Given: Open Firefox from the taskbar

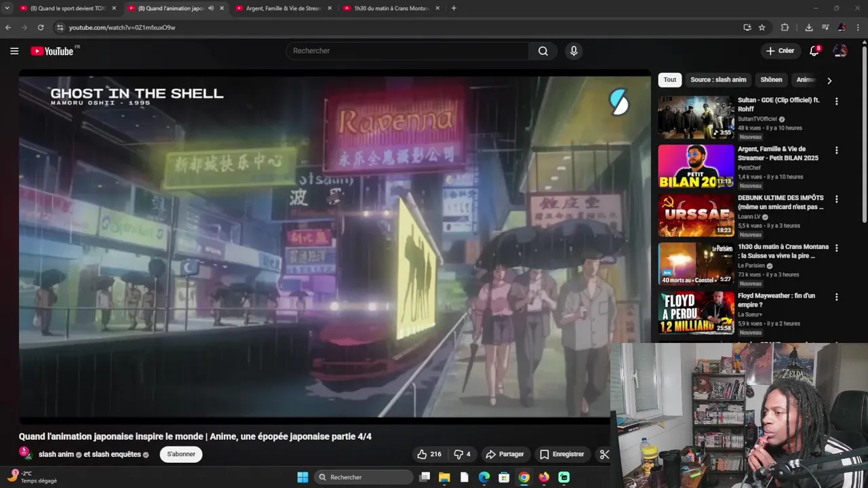Looking at the screenshot, I should pos(544,477).
